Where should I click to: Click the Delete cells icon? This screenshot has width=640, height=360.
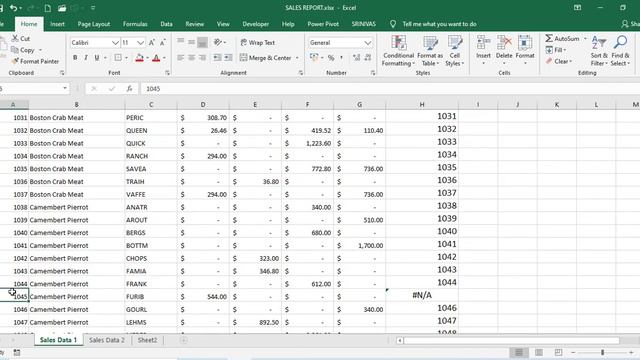[504, 43]
